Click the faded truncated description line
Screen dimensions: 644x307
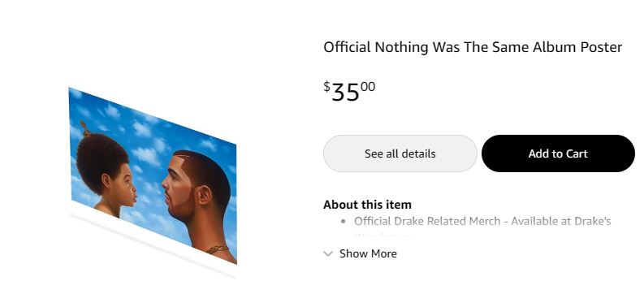tap(382, 236)
